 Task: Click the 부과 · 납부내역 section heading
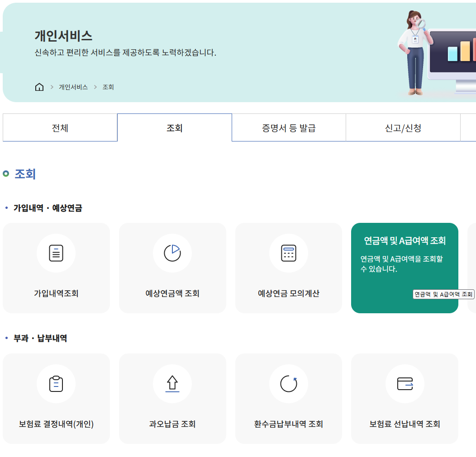coord(40,338)
